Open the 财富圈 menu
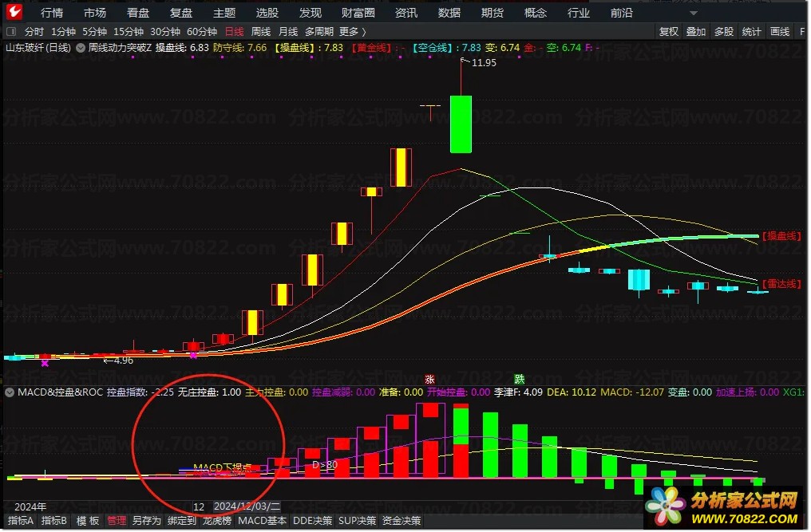Image resolution: width=811 pixels, height=532 pixels. coord(358,13)
